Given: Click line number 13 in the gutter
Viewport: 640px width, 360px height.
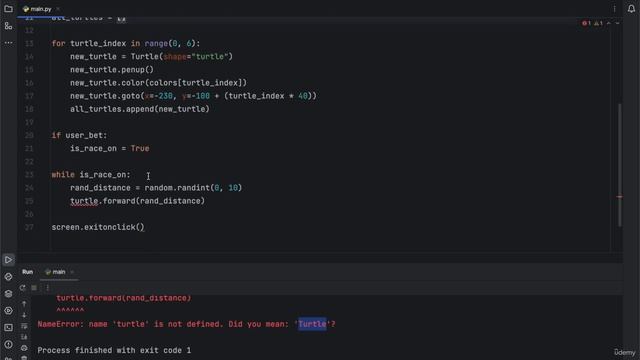Looking at the screenshot, I should click(29, 43).
